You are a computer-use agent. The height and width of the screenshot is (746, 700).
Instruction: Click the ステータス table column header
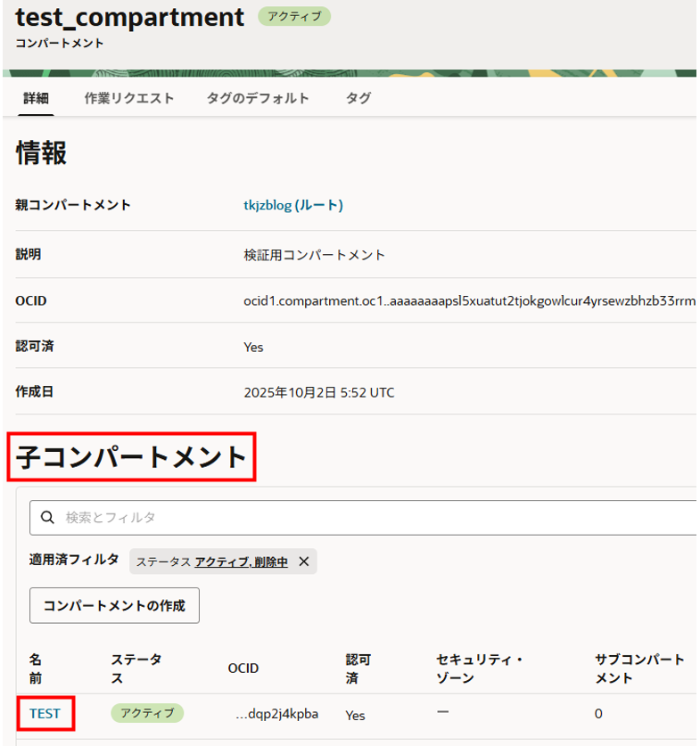[136, 668]
